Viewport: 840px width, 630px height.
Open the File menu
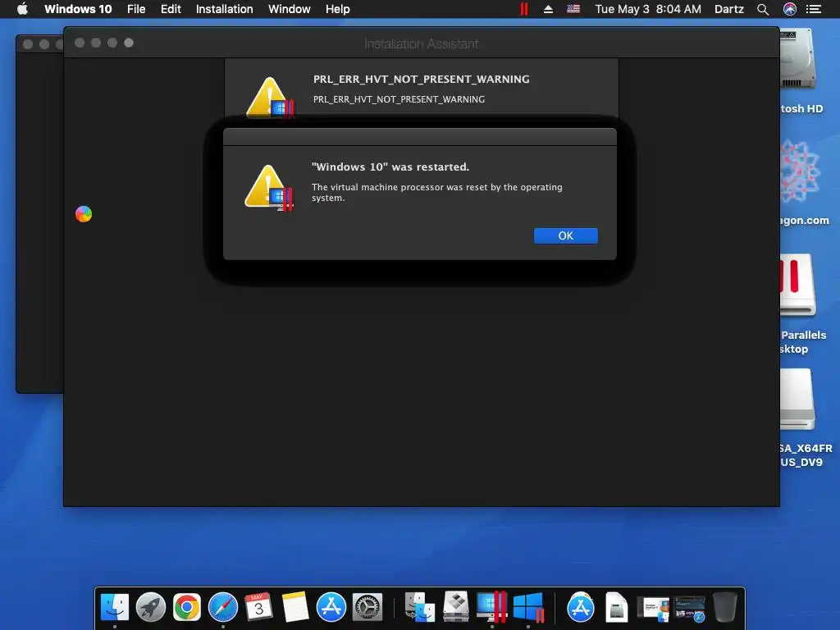[x=136, y=9]
